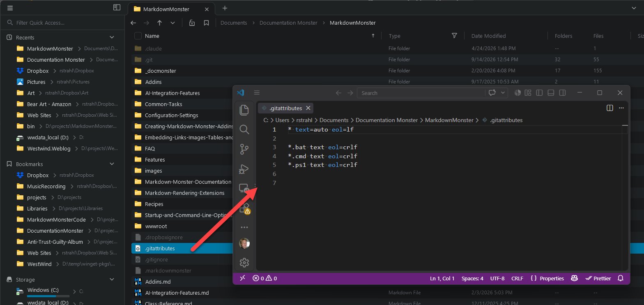This screenshot has height=305, width=644.
Task: Tick the select-all checkbox beside Name
Action: coord(138,36)
